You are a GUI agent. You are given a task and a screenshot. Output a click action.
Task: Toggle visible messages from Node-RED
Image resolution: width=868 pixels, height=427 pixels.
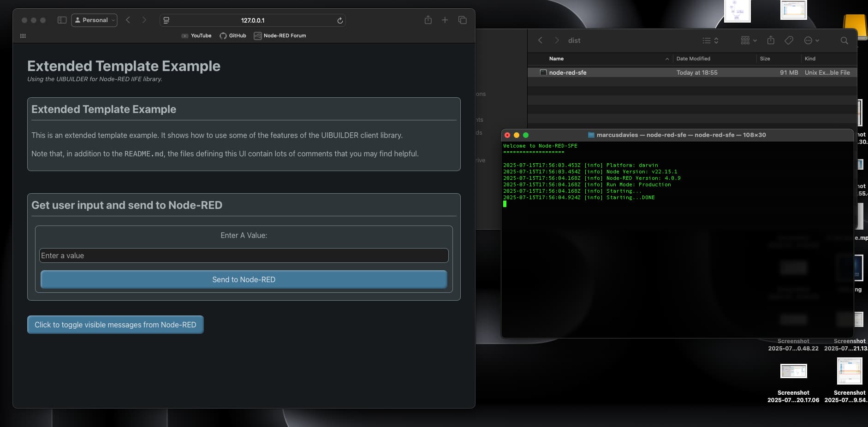[115, 325]
